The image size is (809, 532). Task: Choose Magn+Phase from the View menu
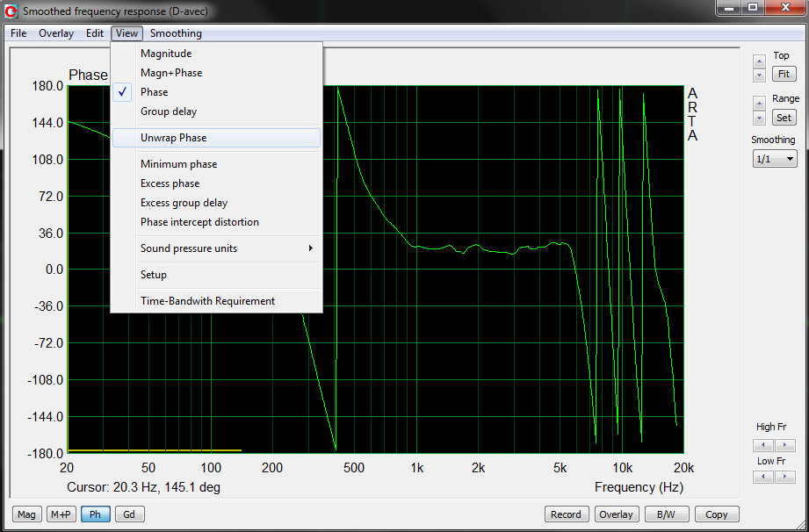pos(217,73)
